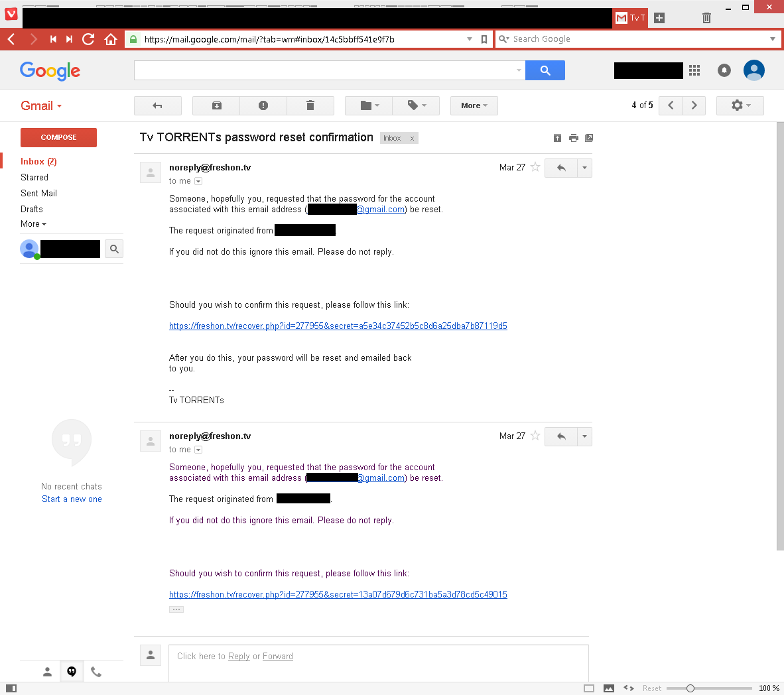The height and width of the screenshot is (695, 784).
Task: Reload the page
Action: click(x=88, y=39)
